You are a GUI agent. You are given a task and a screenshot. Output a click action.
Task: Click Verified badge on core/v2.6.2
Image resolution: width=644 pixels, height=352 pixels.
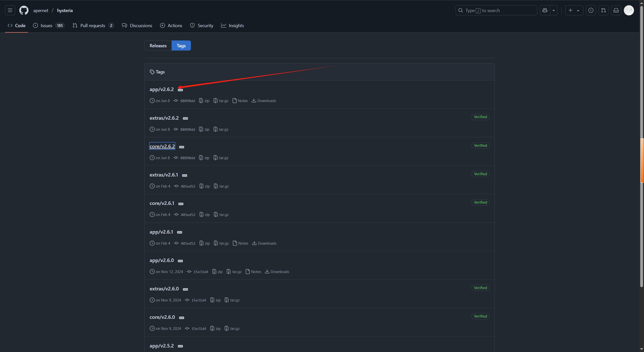[480, 146]
